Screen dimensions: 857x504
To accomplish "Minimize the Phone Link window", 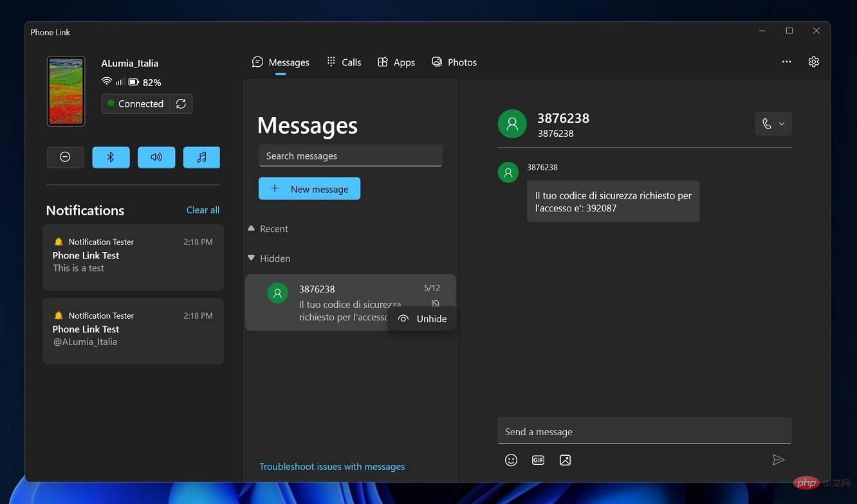I will (762, 31).
